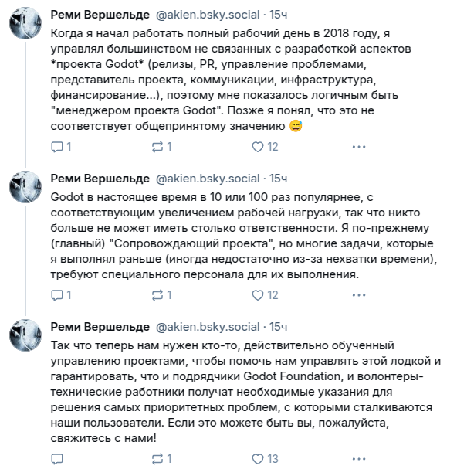Open more options on first post
The width and height of the screenshot is (457, 476).
(x=359, y=147)
